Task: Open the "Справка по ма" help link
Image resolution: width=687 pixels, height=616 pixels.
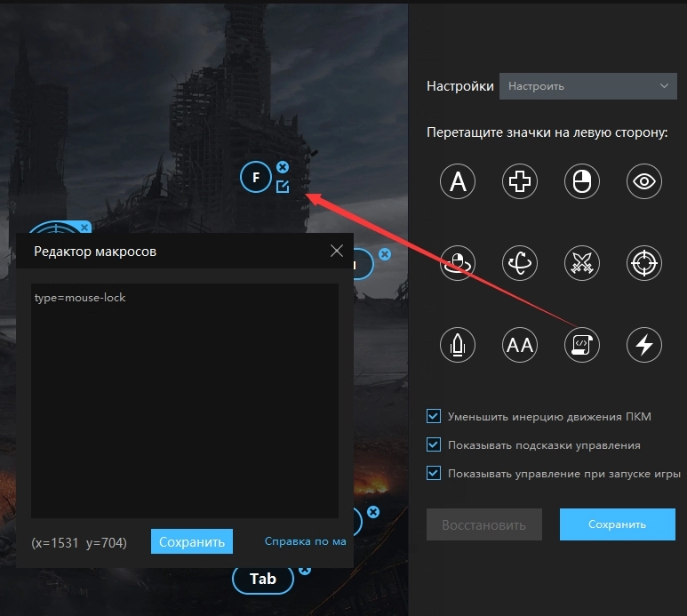Action: point(305,541)
